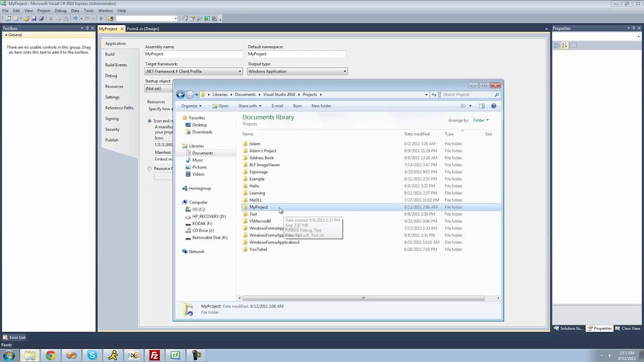Collapse the General group in Toolbox
This screenshot has height=362, width=644.
point(6,35)
